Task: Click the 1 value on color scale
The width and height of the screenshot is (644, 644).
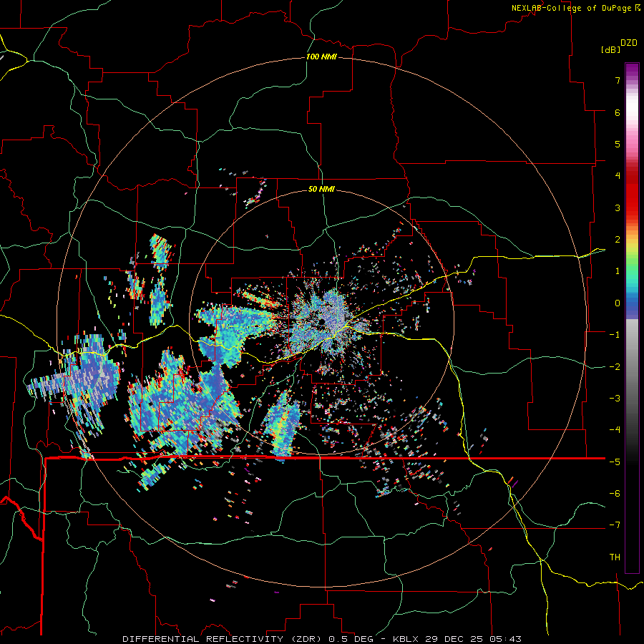Action: 618,271
